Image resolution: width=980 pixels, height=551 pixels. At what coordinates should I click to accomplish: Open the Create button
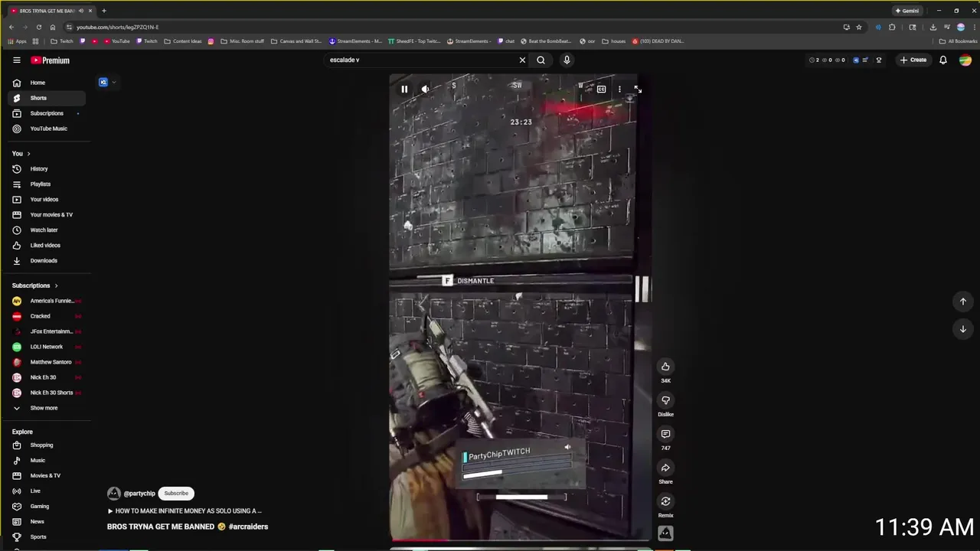(913, 60)
